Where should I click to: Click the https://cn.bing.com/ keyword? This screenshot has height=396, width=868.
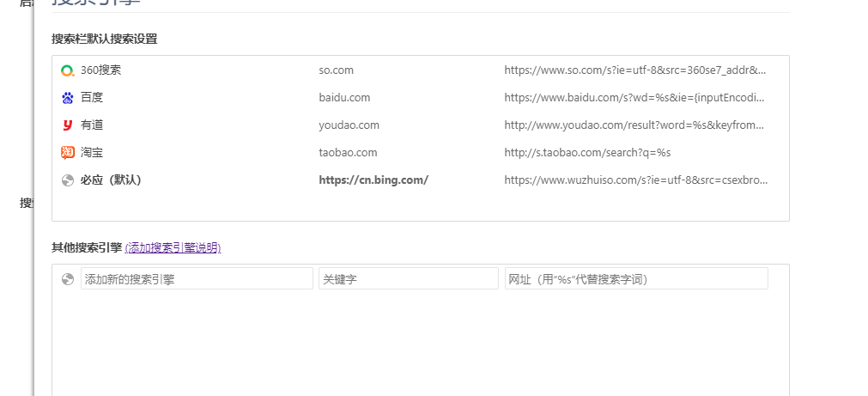click(373, 180)
